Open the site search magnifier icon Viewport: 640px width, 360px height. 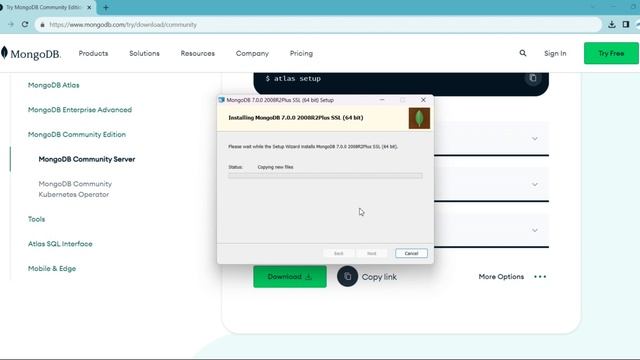[523, 53]
